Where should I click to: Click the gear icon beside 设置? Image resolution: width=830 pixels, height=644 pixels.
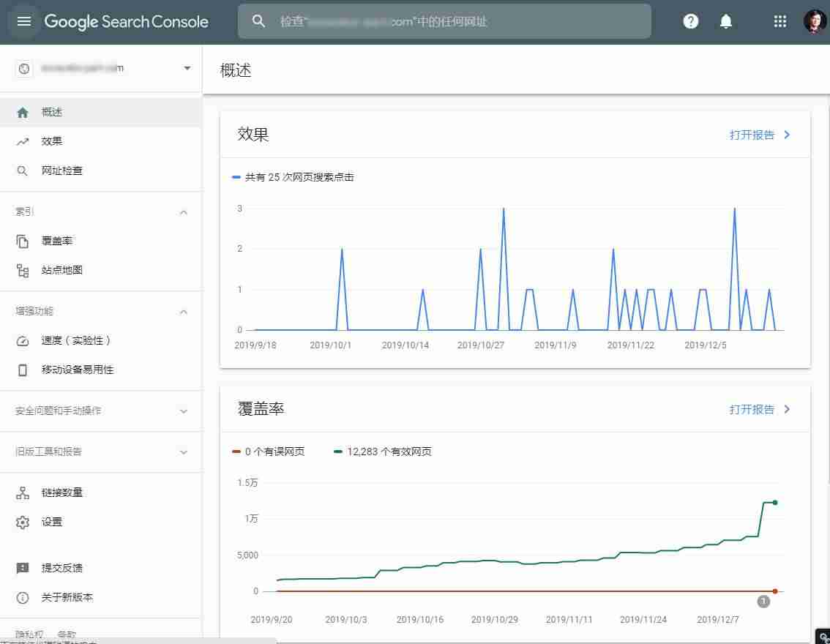[22, 522]
